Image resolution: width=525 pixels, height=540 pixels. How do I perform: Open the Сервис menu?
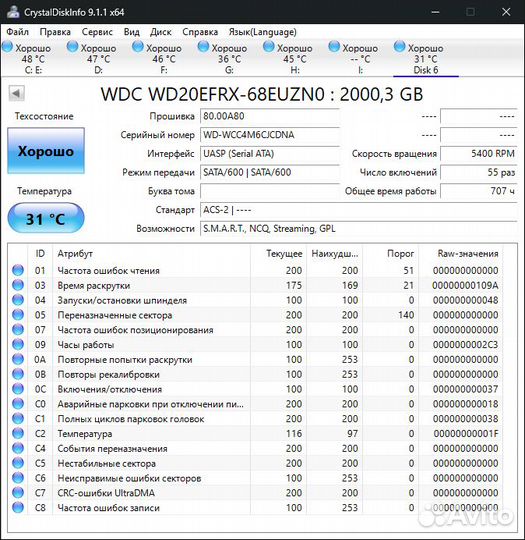97,32
